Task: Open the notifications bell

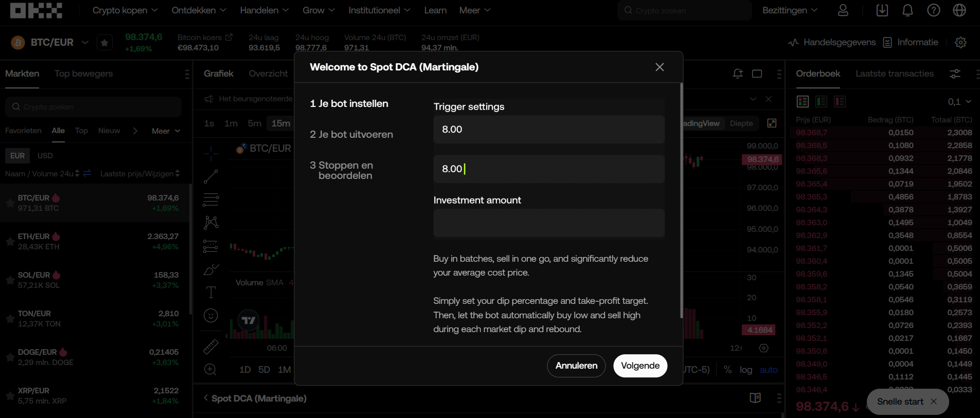Action: [x=908, y=10]
